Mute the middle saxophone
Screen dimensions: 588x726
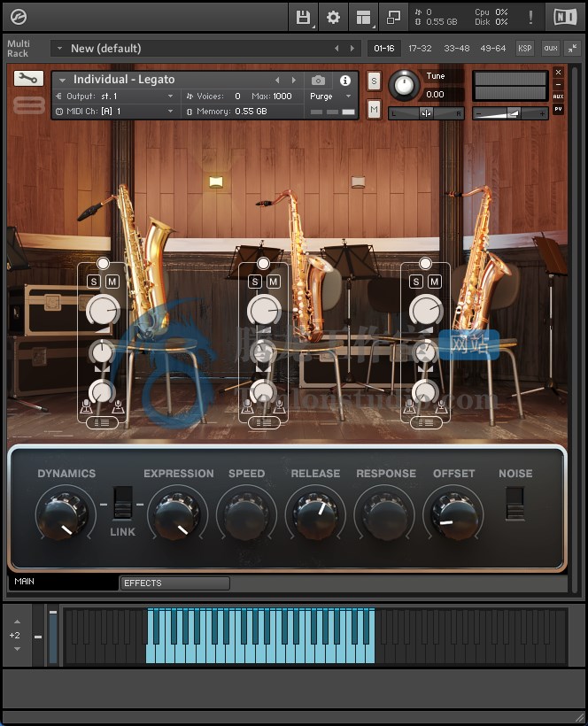coord(274,282)
